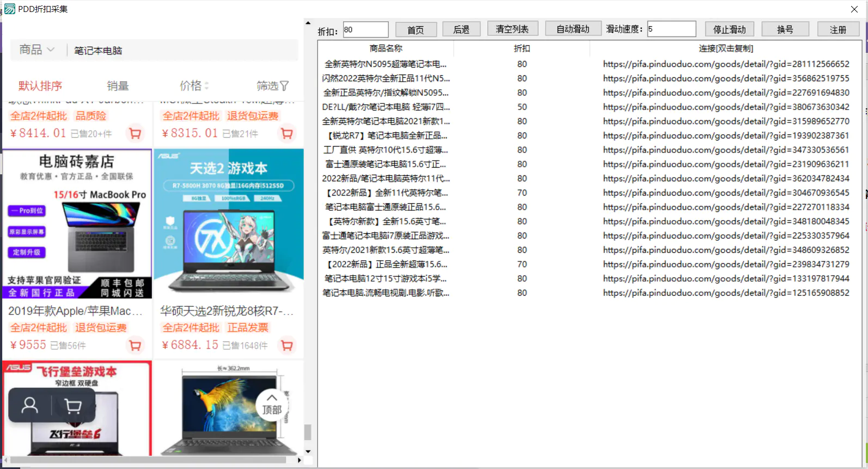Select the 默认排序 sort tab
Viewport: 868px width, 469px height.
pos(40,86)
